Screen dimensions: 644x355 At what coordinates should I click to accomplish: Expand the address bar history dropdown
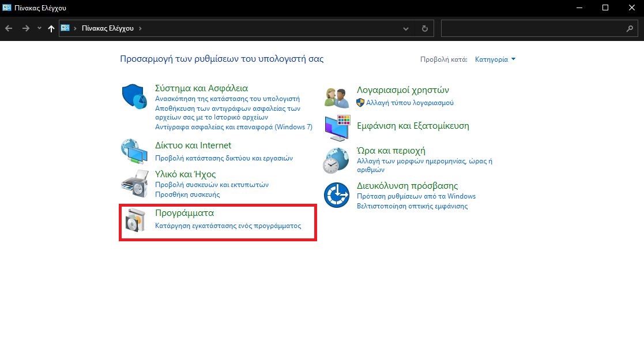pyautogui.click(x=406, y=28)
